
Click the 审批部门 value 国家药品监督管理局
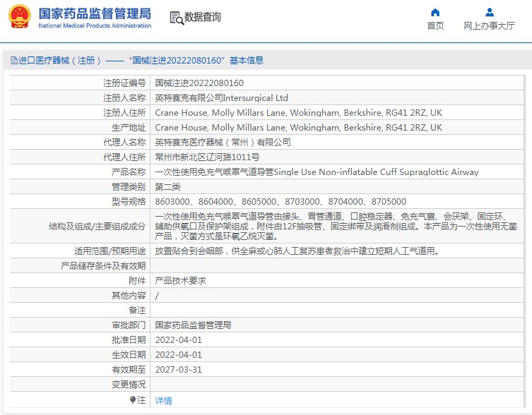click(x=193, y=325)
